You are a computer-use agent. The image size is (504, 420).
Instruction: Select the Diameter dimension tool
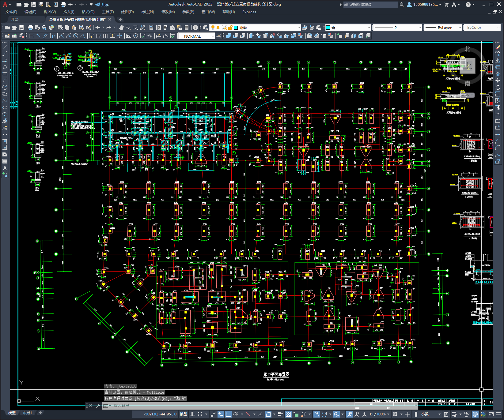(x=76, y=36)
